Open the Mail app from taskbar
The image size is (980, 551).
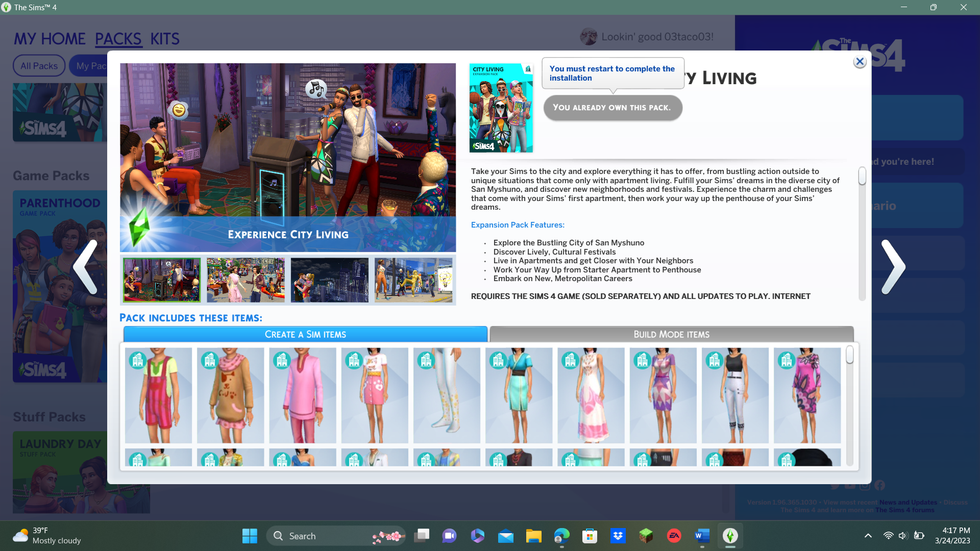505,536
